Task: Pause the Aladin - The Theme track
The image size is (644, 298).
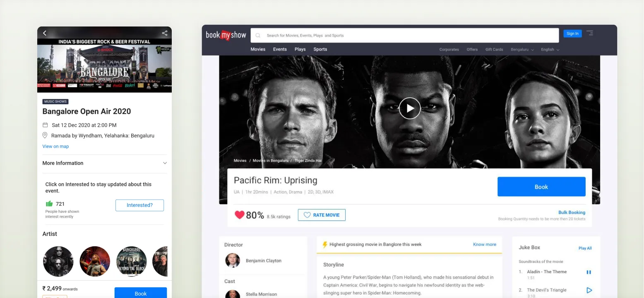Action: 589,272
